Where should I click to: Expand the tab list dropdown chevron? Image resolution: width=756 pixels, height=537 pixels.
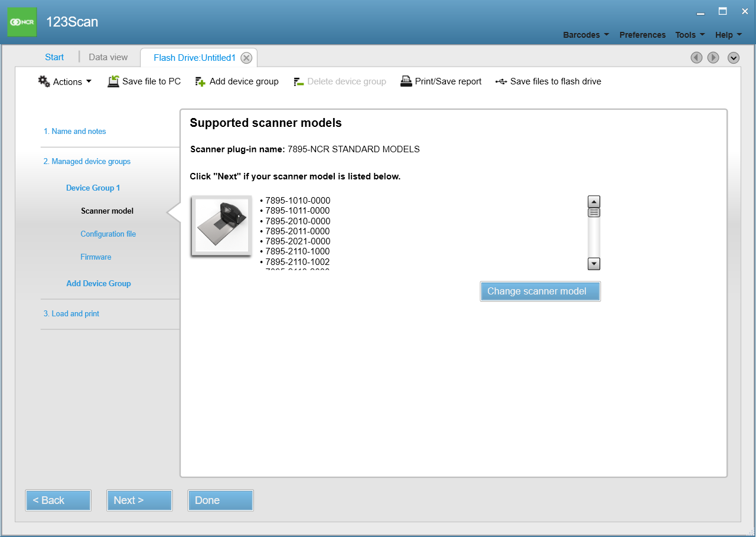click(734, 57)
